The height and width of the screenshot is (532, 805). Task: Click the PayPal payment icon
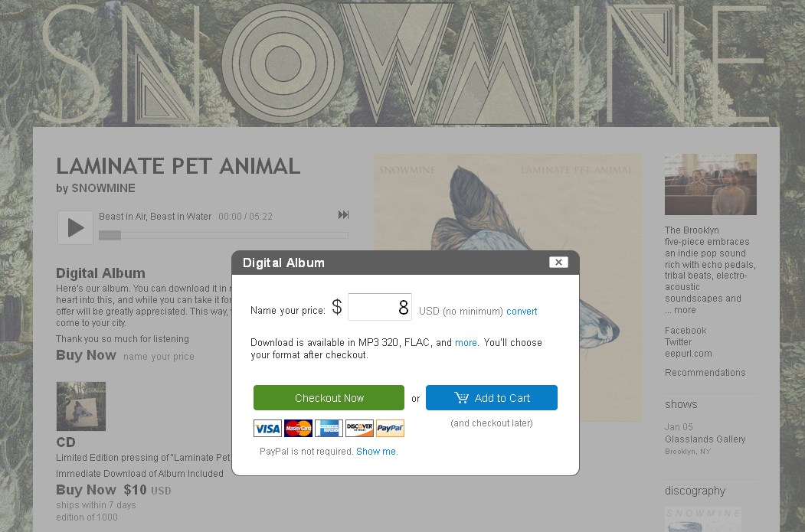[390, 429]
